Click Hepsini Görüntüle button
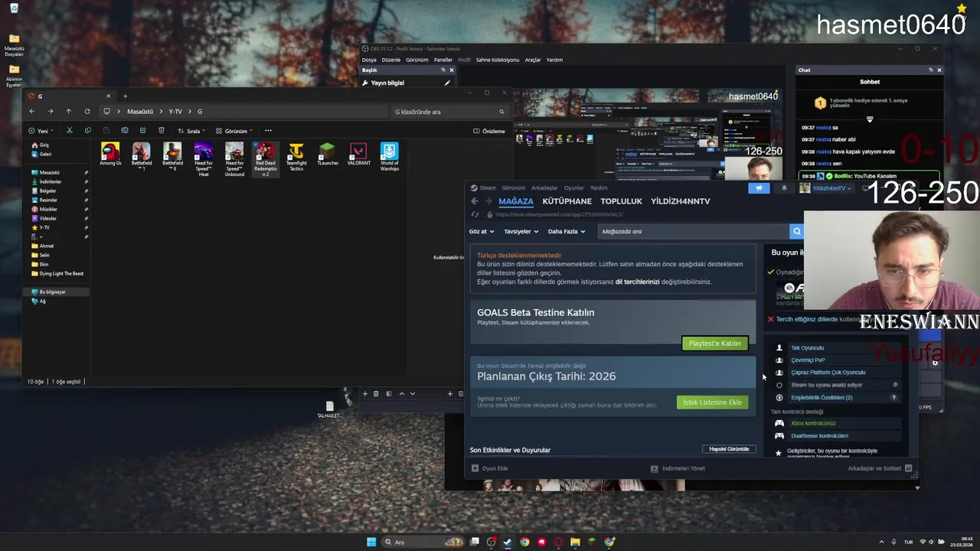Screen dimensions: 980x551 (x=729, y=449)
